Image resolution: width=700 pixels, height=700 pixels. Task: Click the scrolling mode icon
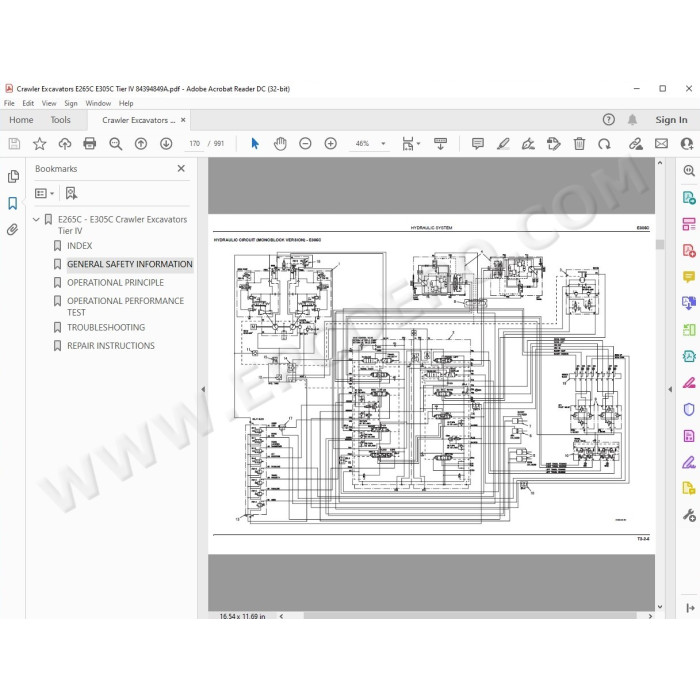[440, 143]
